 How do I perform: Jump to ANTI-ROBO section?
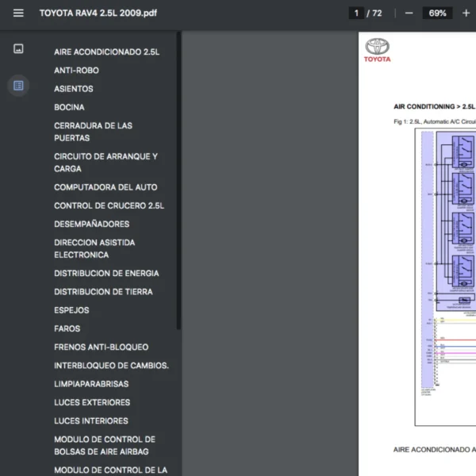point(76,71)
